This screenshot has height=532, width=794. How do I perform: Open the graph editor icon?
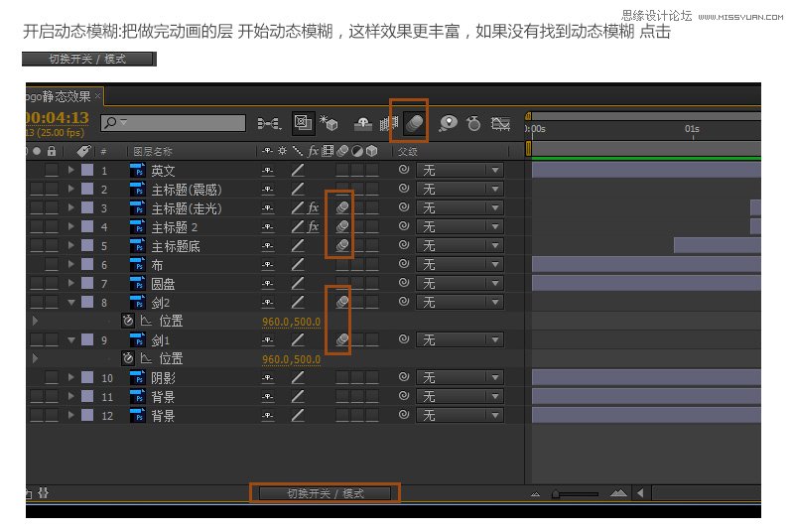pyautogui.click(x=500, y=123)
